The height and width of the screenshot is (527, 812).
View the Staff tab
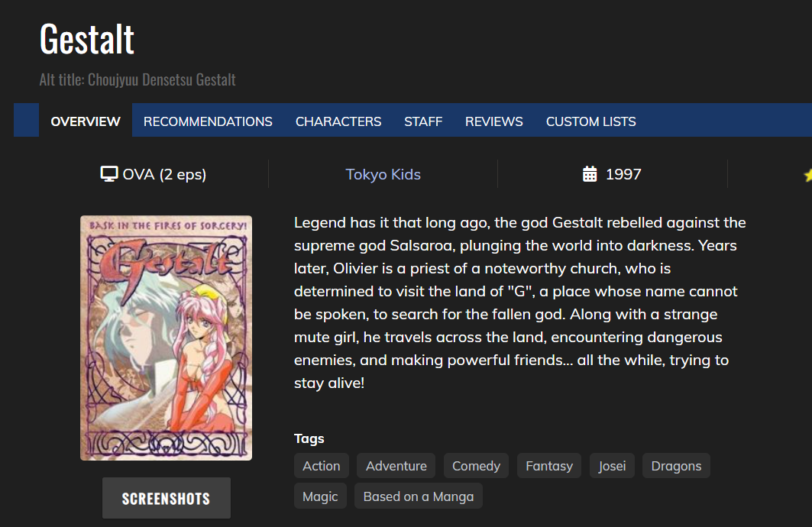[x=423, y=121]
